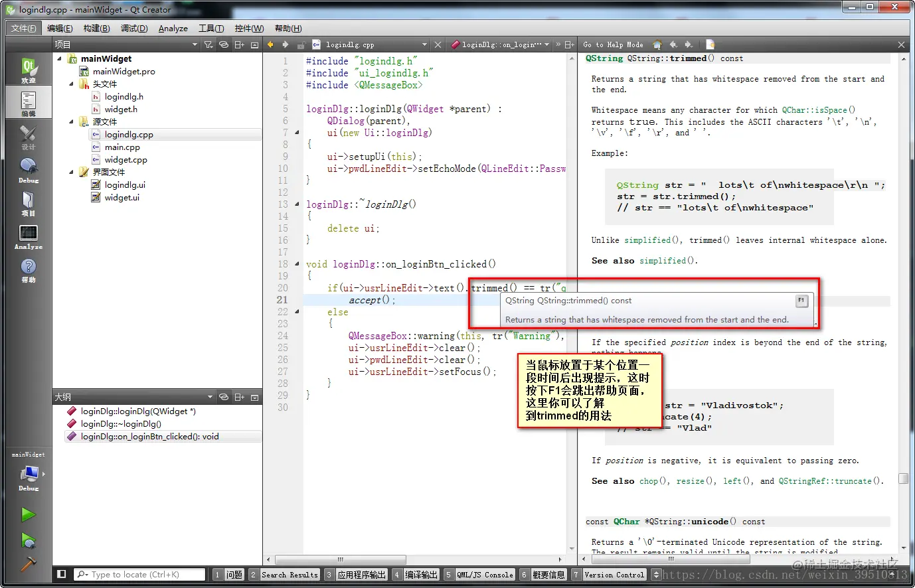Open the 项目 view selector dropdown
The image size is (915, 588).
click(x=126, y=44)
